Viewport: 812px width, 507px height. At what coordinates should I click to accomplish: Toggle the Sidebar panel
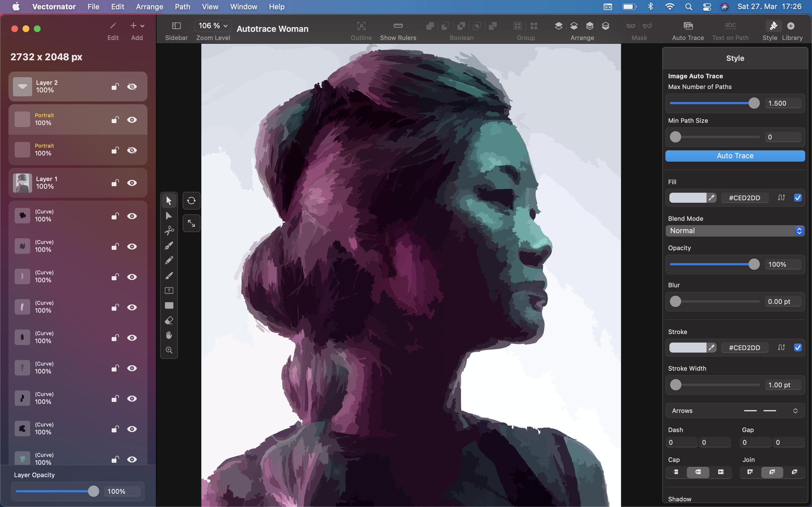(x=176, y=26)
